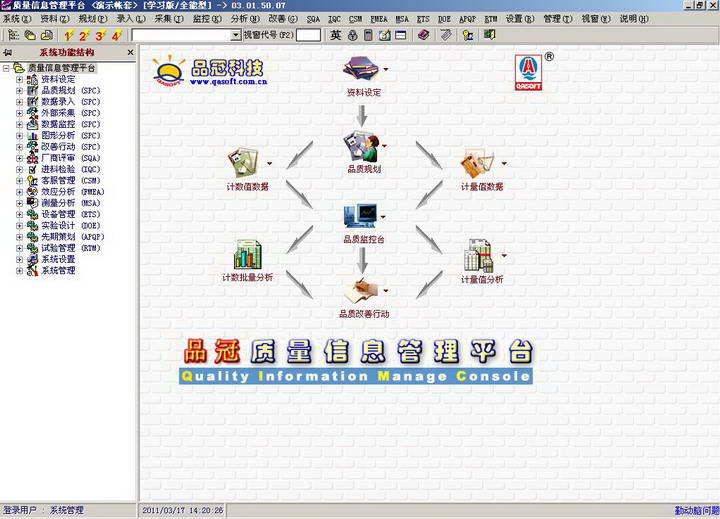Click inside the 视窗代号 (F2) input field
Screen dimensions: 720x519
[x=308, y=35]
